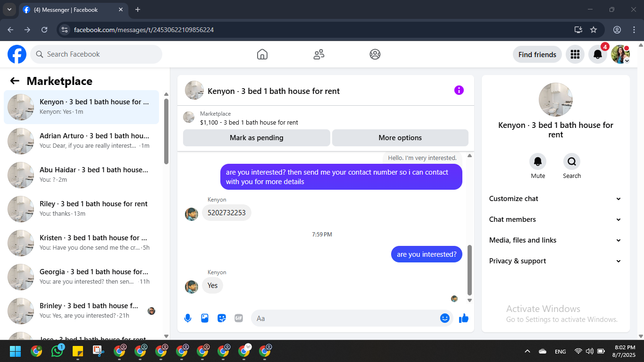Reload the page in the browser
The height and width of the screenshot is (362, 644).
(x=44, y=30)
